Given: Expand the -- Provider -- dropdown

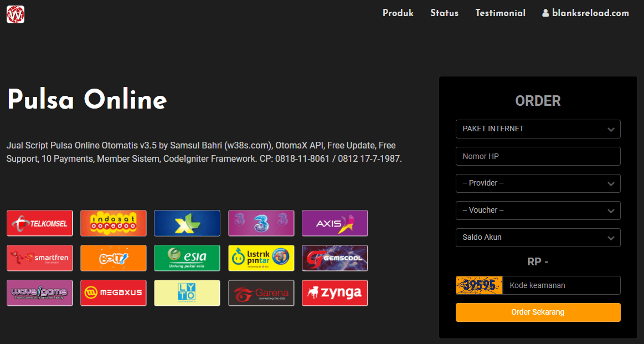Looking at the screenshot, I should [x=538, y=183].
